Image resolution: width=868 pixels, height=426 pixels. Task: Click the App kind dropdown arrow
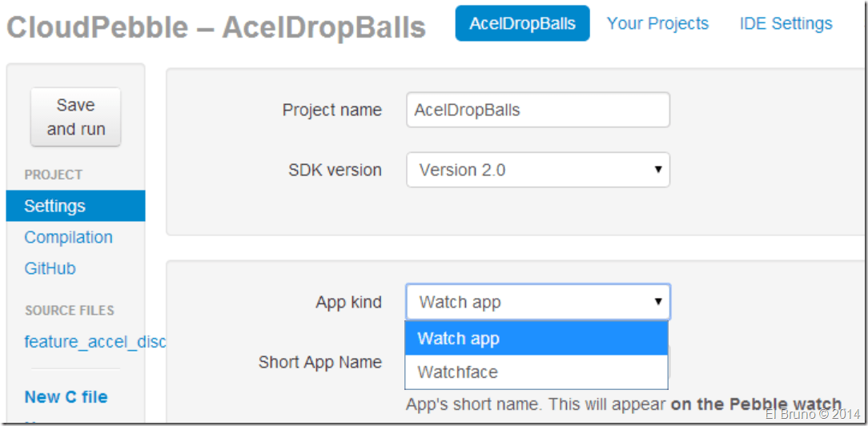(x=658, y=302)
